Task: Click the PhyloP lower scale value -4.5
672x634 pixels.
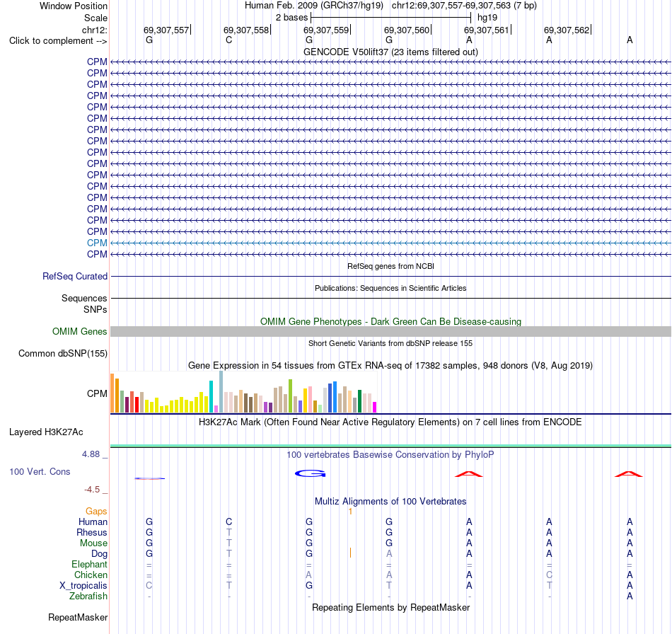Action: pyautogui.click(x=92, y=490)
